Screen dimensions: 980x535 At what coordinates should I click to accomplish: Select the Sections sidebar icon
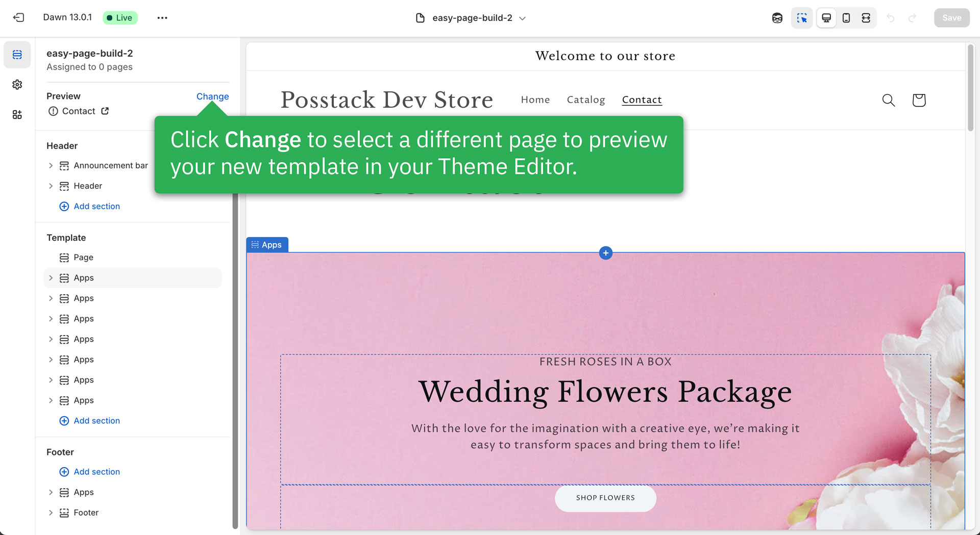pyautogui.click(x=17, y=55)
